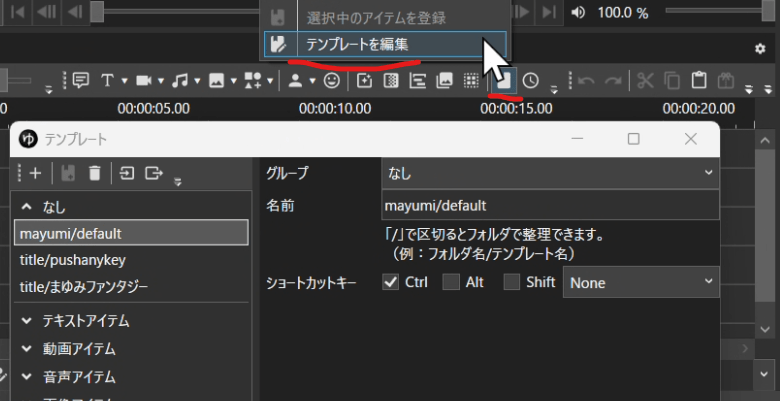780x401 pixels.
Task: Jump to the start of the video
Action: tap(17, 12)
